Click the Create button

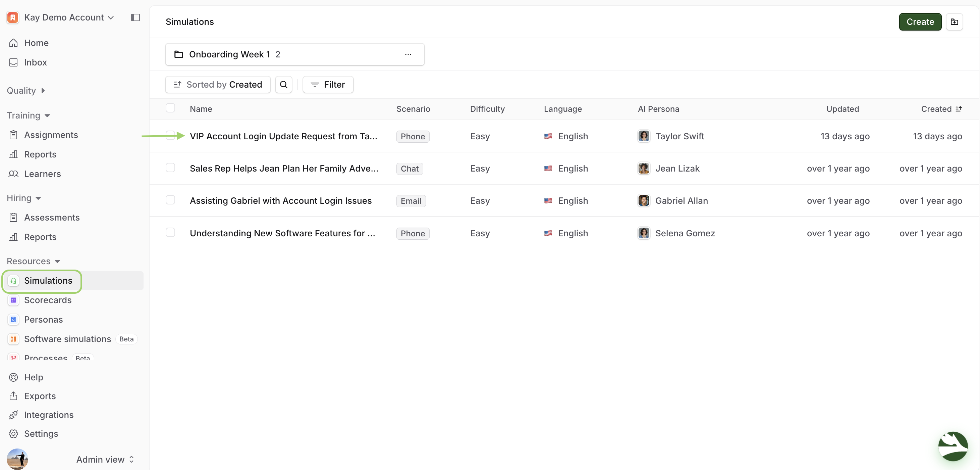click(x=920, y=22)
